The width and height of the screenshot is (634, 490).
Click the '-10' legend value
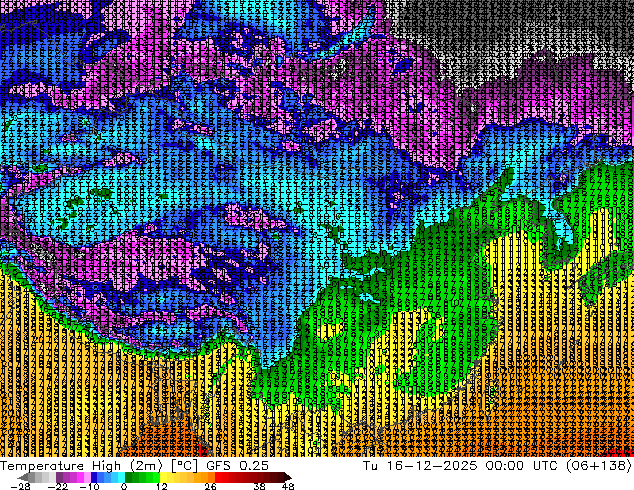point(89,486)
